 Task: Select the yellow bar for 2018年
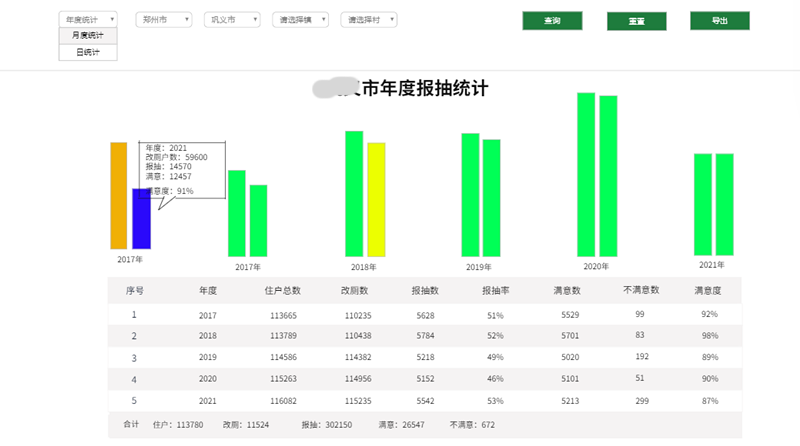pos(376,199)
